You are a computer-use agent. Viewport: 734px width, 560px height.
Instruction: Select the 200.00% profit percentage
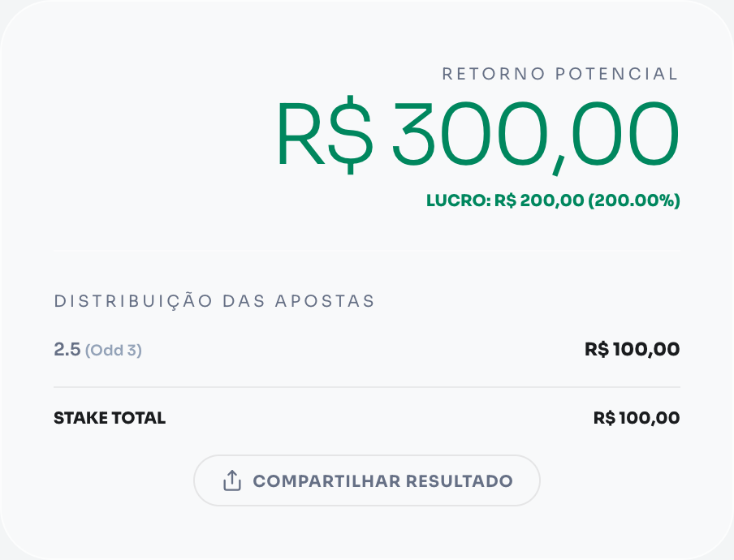(x=640, y=199)
